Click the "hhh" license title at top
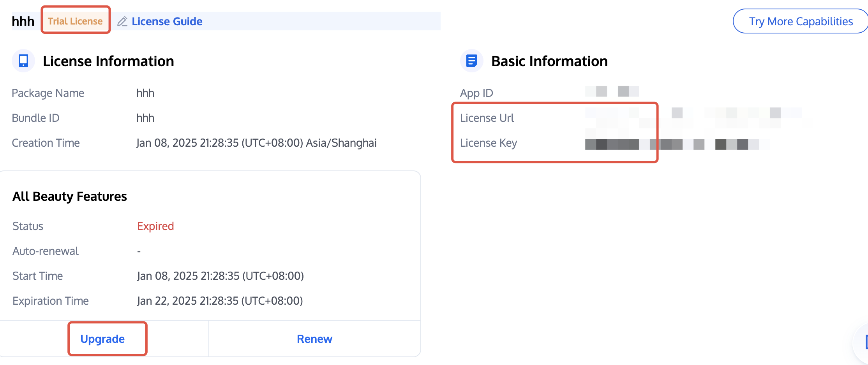The height and width of the screenshot is (365, 868). click(x=23, y=21)
